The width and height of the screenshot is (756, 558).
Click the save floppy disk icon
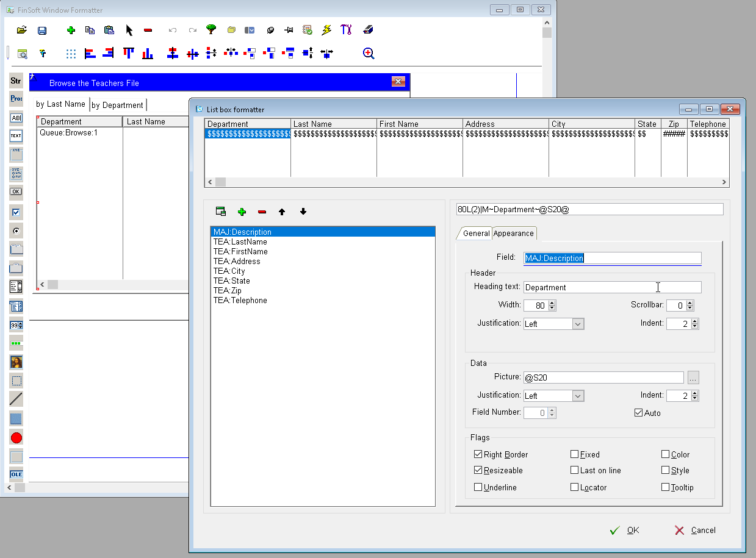(42, 30)
